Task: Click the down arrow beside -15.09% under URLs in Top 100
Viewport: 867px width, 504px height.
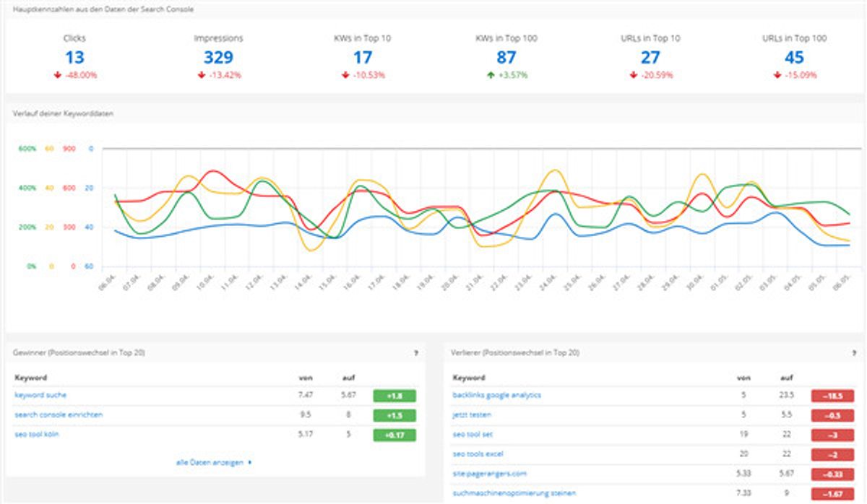Action: pyautogui.click(x=777, y=74)
